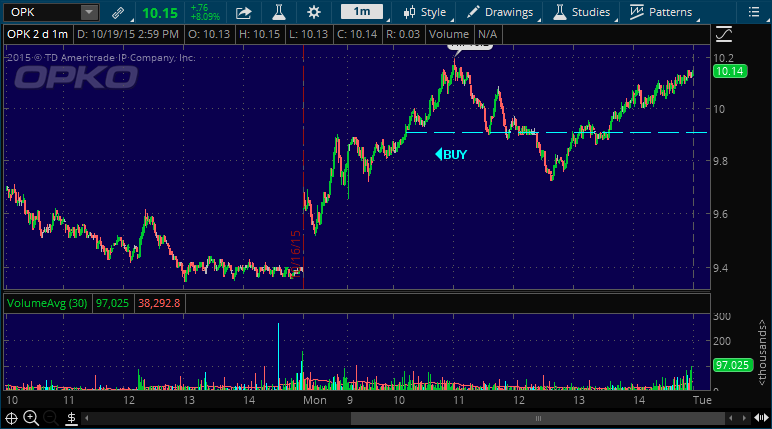Image resolution: width=772 pixels, height=429 pixels.
Task: Click the 97.025 volume bubble
Action: click(x=732, y=365)
